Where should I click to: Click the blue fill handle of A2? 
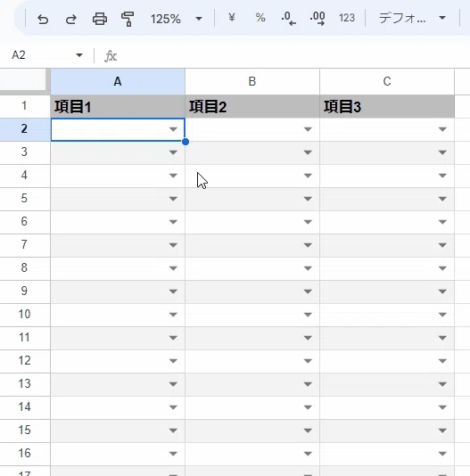tap(186, 142)
